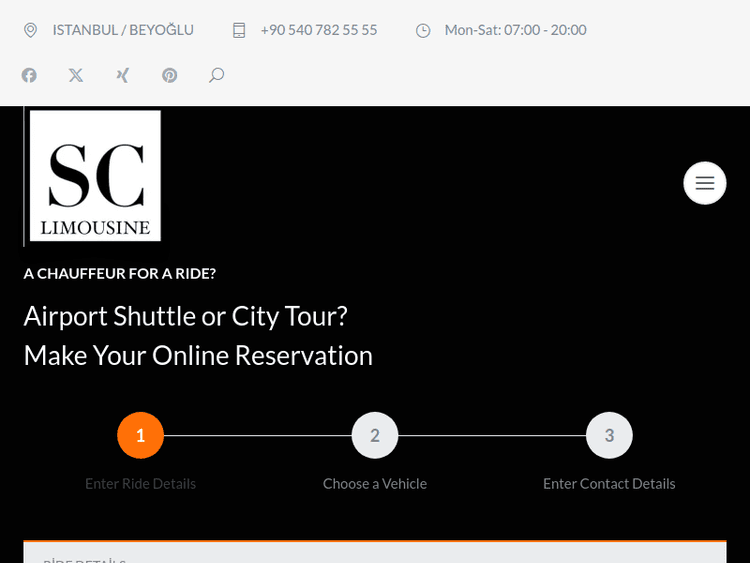Select step 1 orange circle
Image resolution: width=750 pixels, height=563 pixels.
[140, 435]
